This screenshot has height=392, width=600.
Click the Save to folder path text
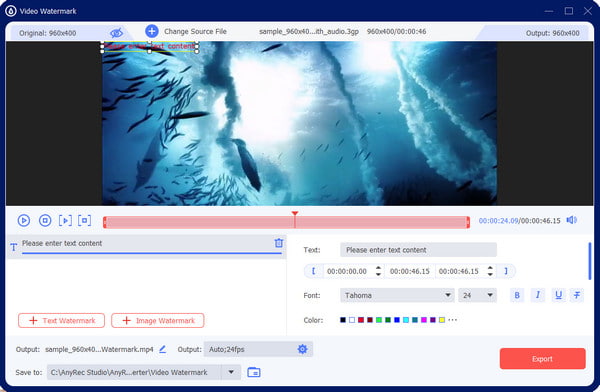[129, 372]
